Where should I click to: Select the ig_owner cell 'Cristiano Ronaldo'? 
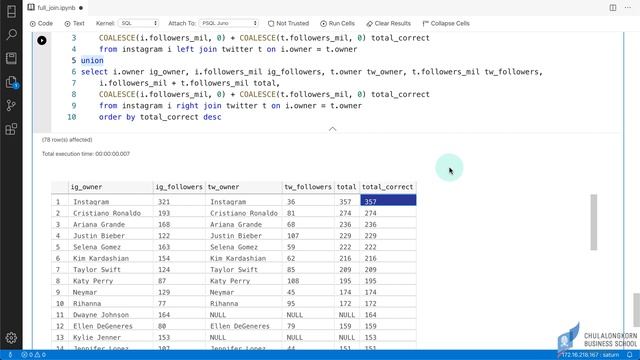coord(111,213)
